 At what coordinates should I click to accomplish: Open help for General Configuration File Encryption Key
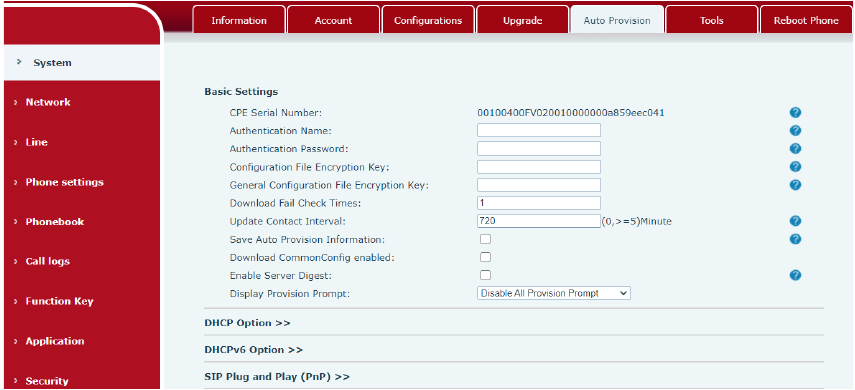pos(795,185)
